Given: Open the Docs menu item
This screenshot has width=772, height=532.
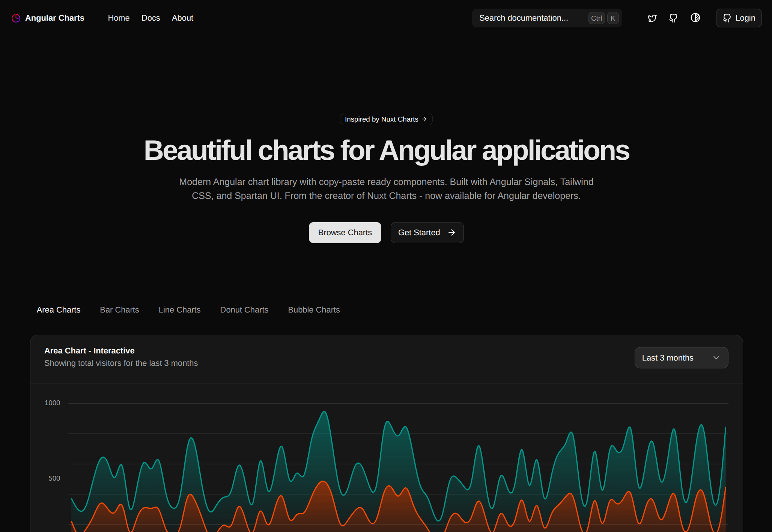Looking at the screenshot, I should [x=150, y=18].
